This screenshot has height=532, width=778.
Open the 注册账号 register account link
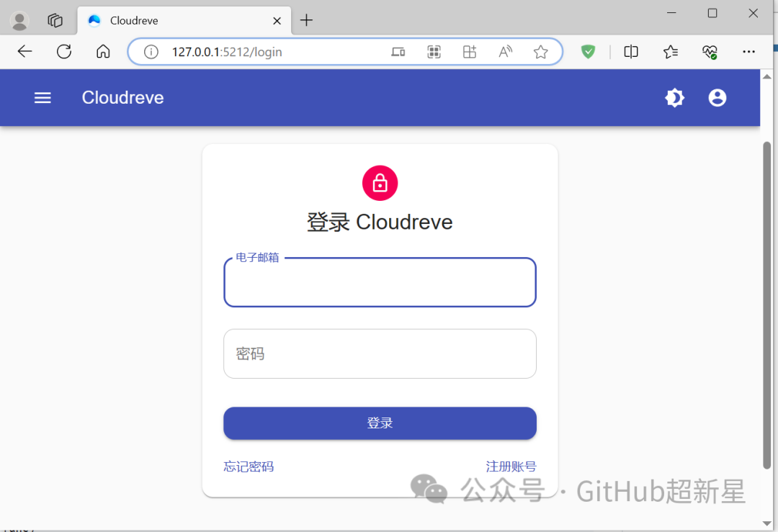(x=511, y=466)
